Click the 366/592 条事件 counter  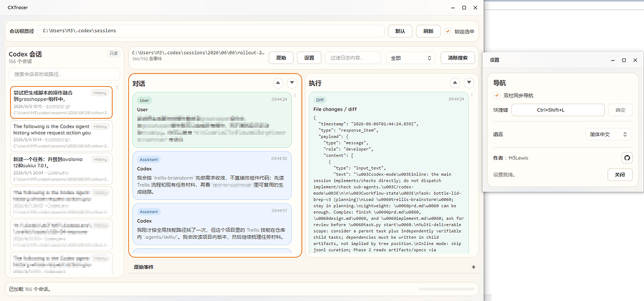tap(147, 58)
